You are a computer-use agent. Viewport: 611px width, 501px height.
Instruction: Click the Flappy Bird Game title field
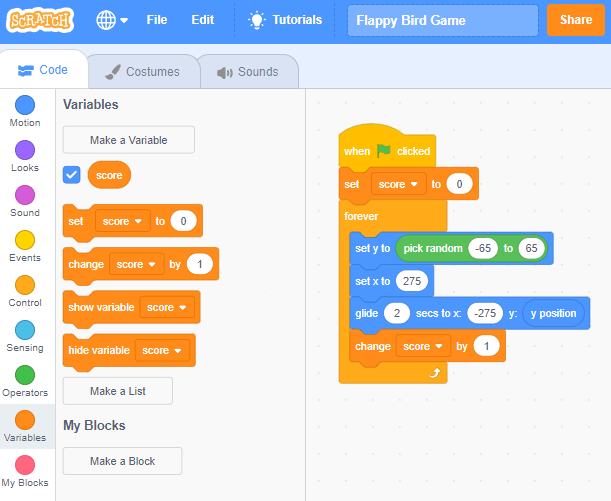coord(441,20)
